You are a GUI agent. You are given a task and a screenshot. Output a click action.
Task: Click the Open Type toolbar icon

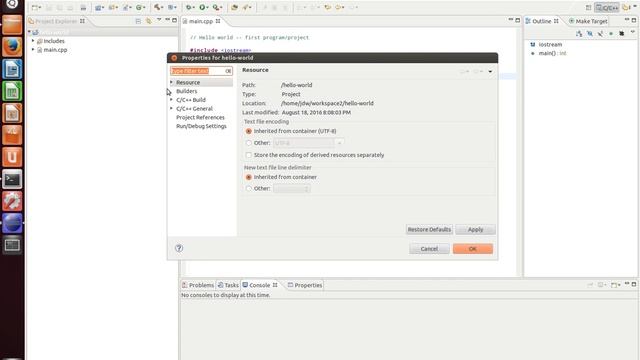point(234,7)
